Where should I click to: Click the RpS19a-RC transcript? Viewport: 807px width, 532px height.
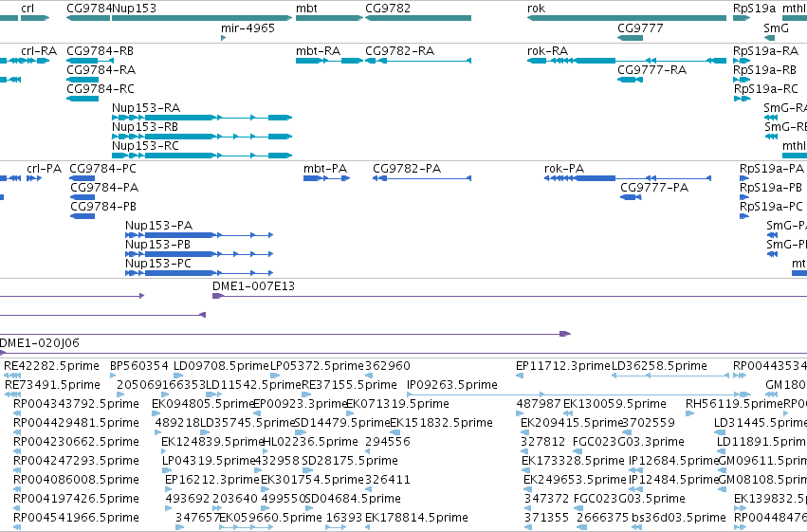[742, 99]
